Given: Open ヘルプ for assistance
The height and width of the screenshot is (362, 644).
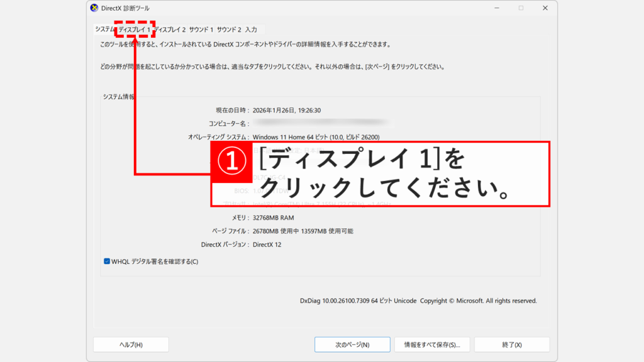Looking at the screenshot, I should (x=130, y=344).
